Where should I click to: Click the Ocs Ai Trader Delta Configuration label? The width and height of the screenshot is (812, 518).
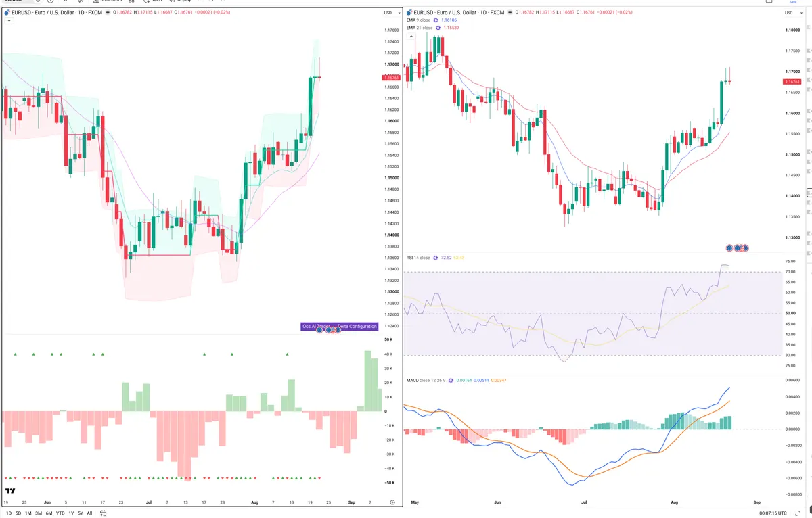pyautogui.click(x=338, y=327)
